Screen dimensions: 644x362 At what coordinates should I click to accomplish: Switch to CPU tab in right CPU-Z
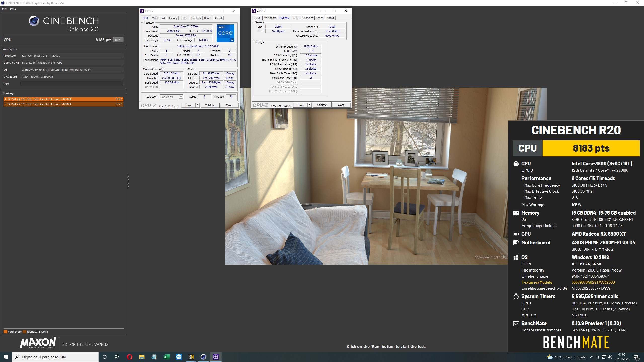pos(257,18)
